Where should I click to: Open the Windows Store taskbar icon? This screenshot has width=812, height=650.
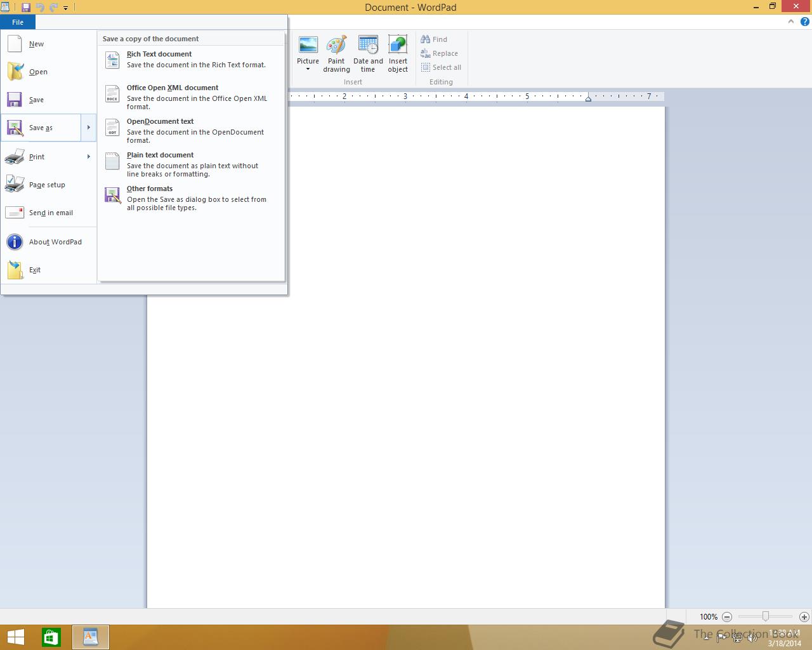coord(51,637)
